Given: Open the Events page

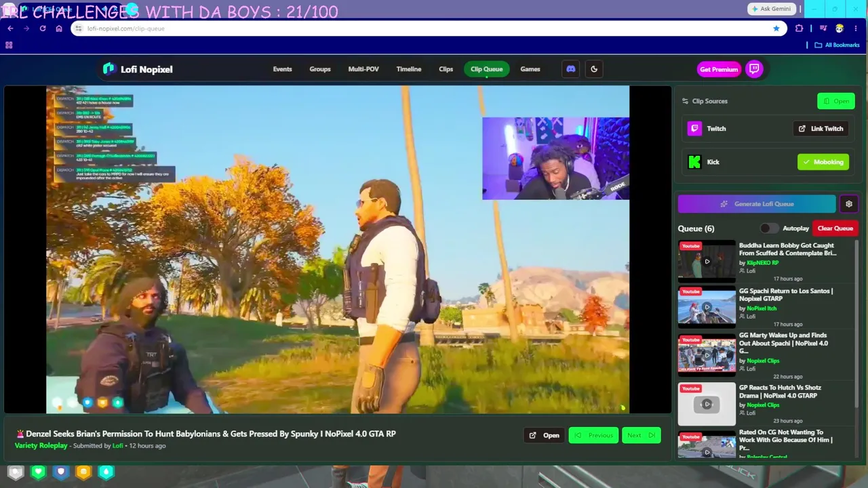Looking at the screenshot, I should pos(282,69).
